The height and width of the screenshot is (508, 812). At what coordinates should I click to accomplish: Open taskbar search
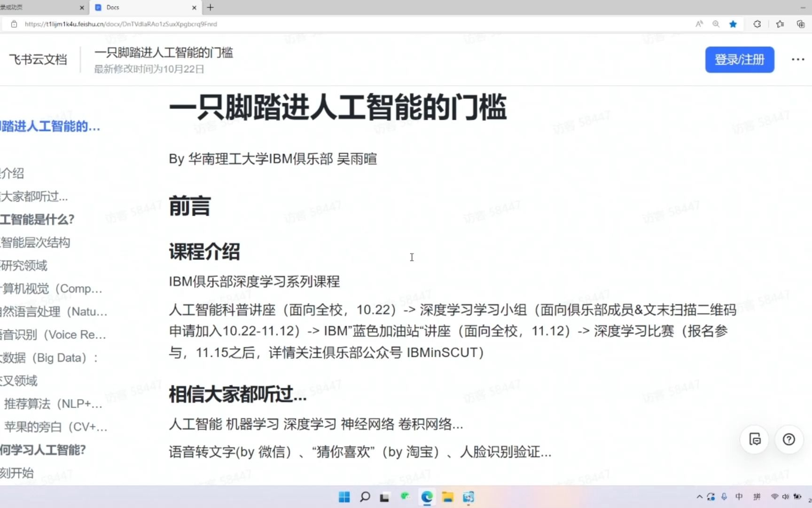click(365, 497)
